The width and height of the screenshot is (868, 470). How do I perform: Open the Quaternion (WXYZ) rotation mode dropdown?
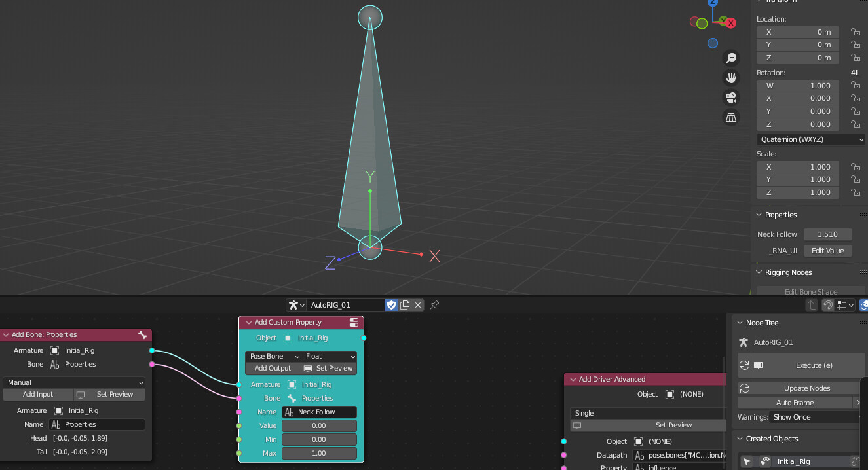click(x=811, y=139)
